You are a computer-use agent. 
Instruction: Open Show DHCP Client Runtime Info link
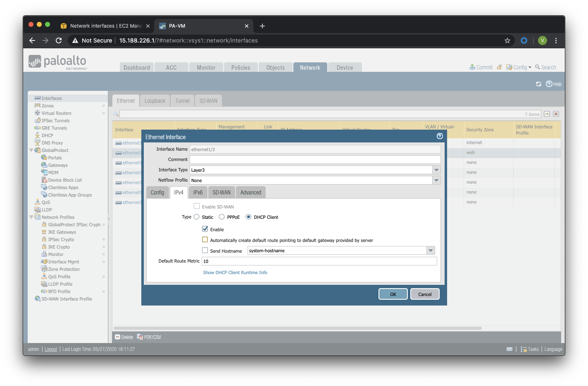point(235,272)
